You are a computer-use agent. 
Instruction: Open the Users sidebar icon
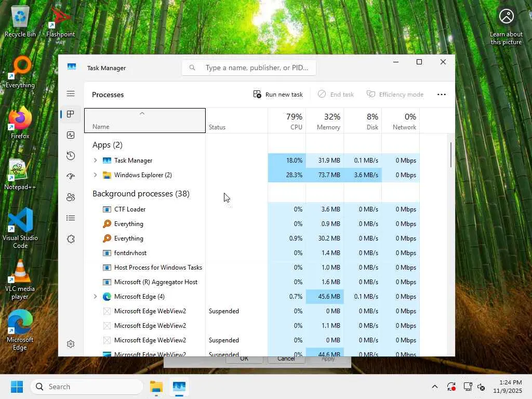click(x=71, y=197)
